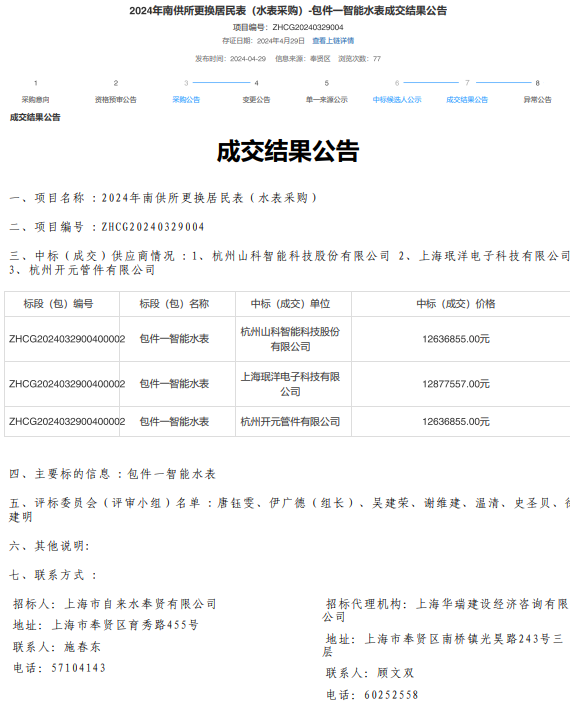
Task: Click the 五、评标委员会 名单 line
Action: pos(289,509)
